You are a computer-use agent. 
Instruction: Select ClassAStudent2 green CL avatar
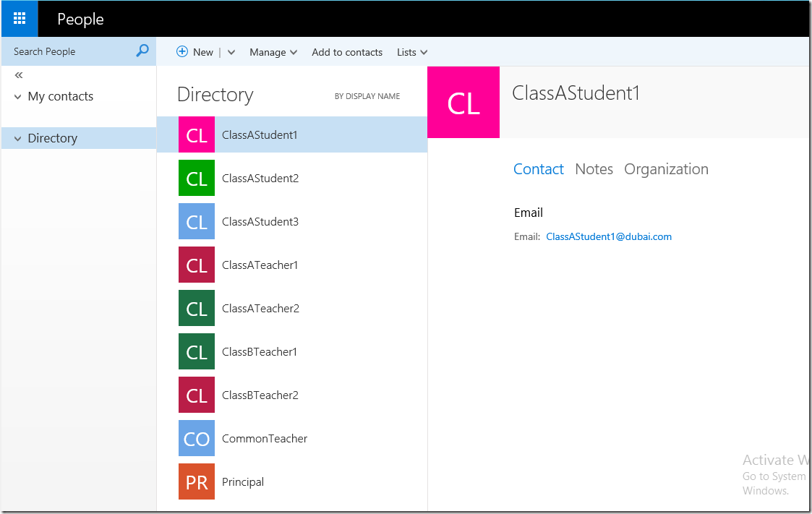coord(197,178)
